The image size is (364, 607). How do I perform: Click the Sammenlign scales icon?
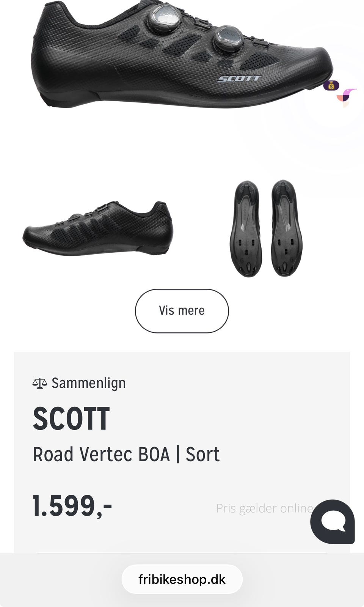click(x=40, y=383)
